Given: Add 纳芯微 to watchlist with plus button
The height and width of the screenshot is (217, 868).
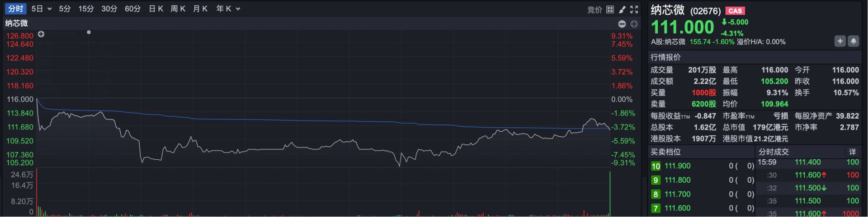Looking at the screenshot, I should click(x=840, y=41).
